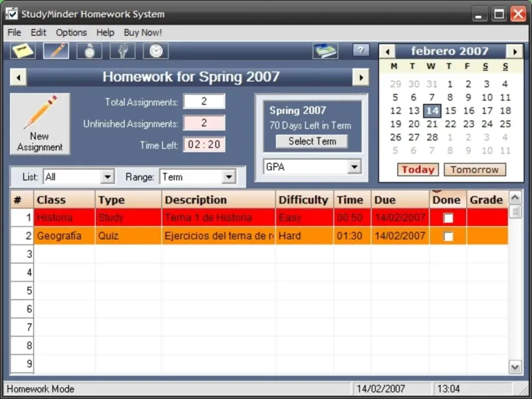Open the yellow sticky note toolbar icon
This screenshot has height=399, width=532.
coord(23,51)
